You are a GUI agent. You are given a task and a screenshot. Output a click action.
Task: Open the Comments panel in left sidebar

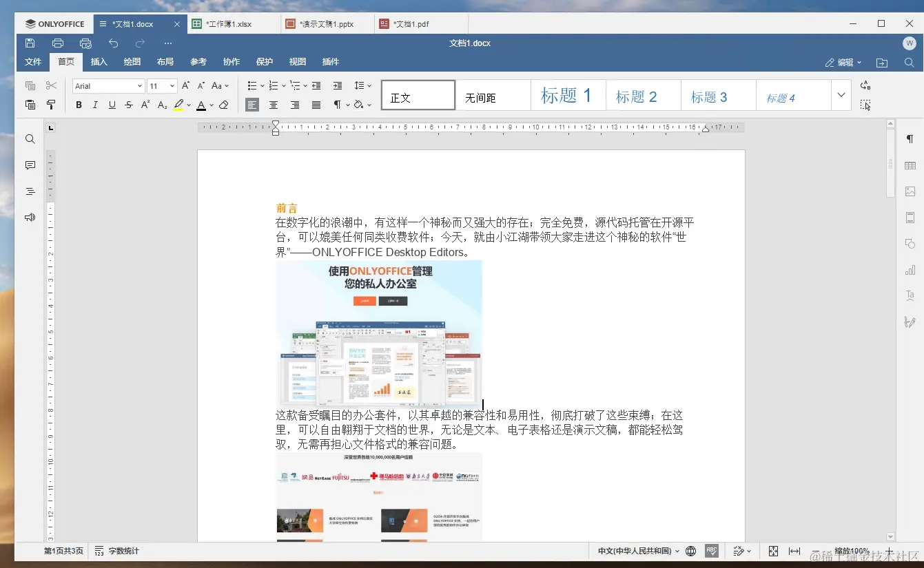coord(30,165)
